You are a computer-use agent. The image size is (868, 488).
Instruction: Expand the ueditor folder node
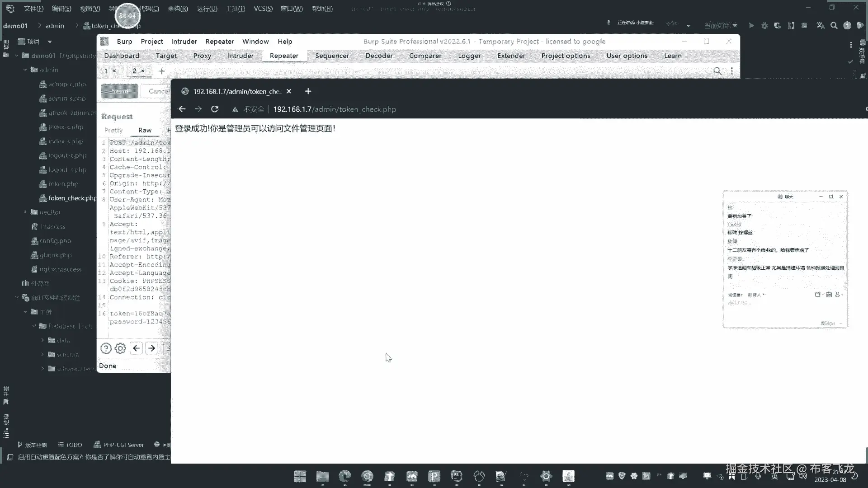pos(25,212)
